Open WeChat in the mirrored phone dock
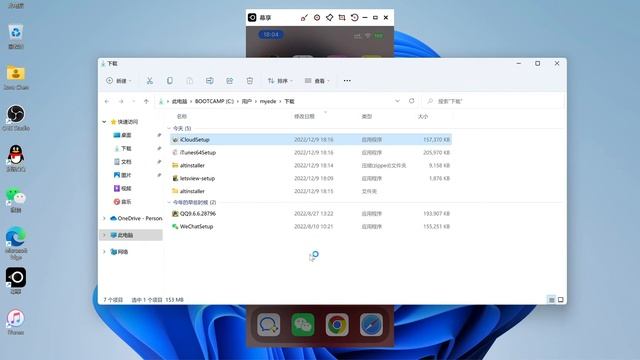The height and width of the screenshot is (360, 640). click(303, 324)
